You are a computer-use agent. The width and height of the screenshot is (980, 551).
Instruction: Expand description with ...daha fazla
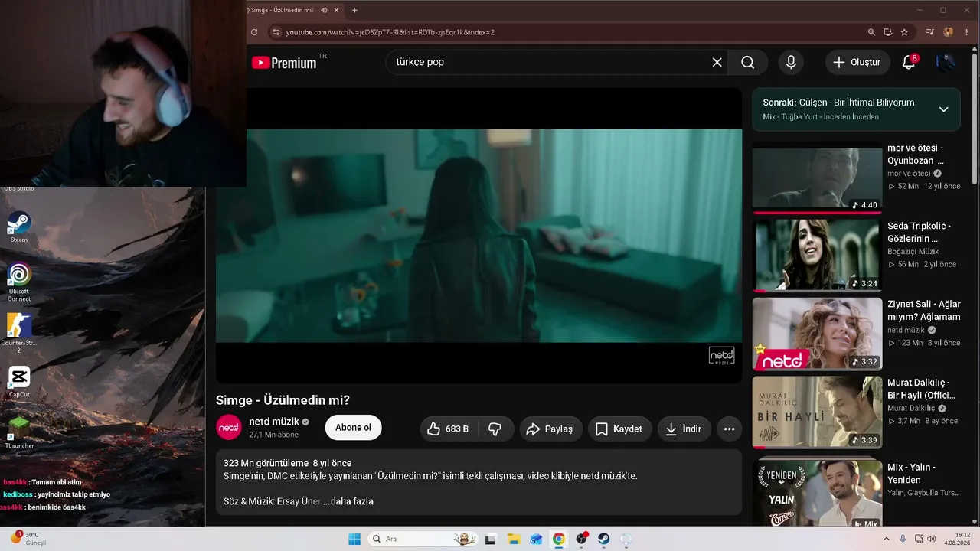(x=348, y=501)
